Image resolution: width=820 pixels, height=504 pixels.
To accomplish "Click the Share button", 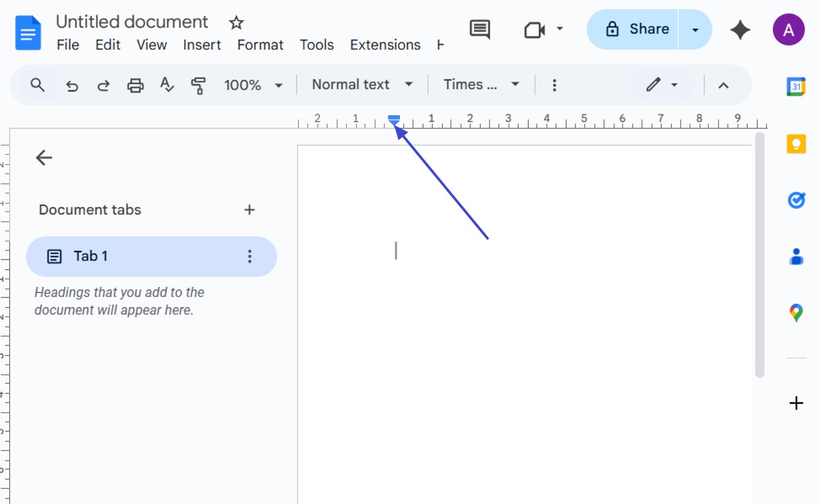I will coord(633,30).
